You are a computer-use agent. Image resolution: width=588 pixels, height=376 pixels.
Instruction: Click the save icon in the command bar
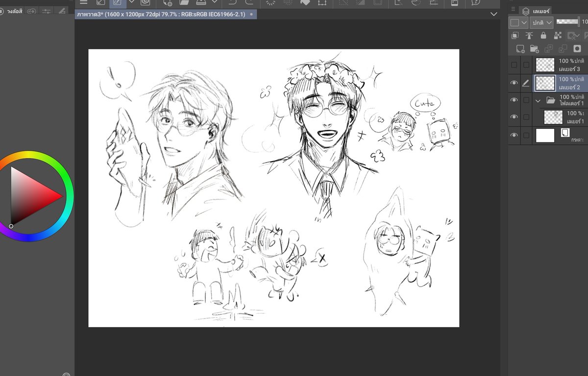pyautogui.click(x=201, y=2)
